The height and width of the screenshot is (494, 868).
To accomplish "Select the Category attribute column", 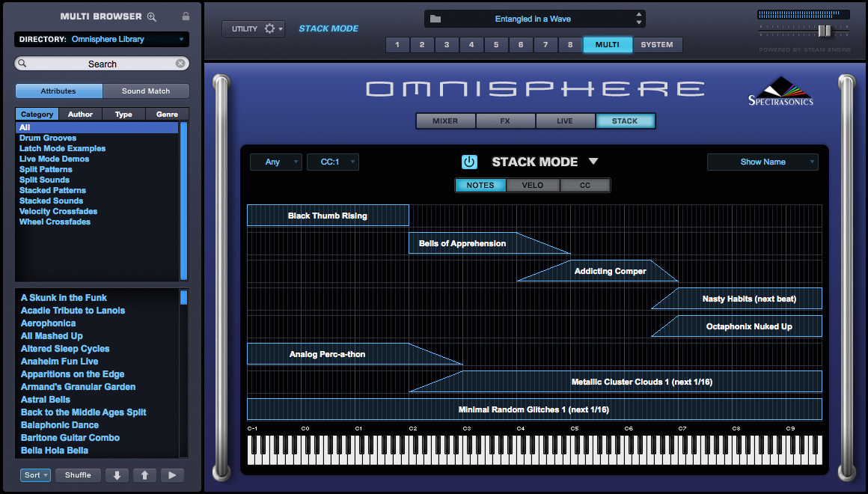I will tap(37, 114).
